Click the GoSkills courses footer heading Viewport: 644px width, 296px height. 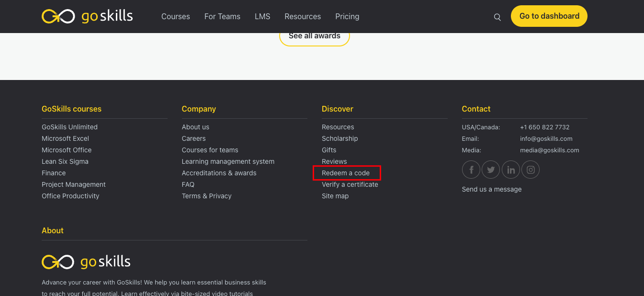click(x=71, y=109)
